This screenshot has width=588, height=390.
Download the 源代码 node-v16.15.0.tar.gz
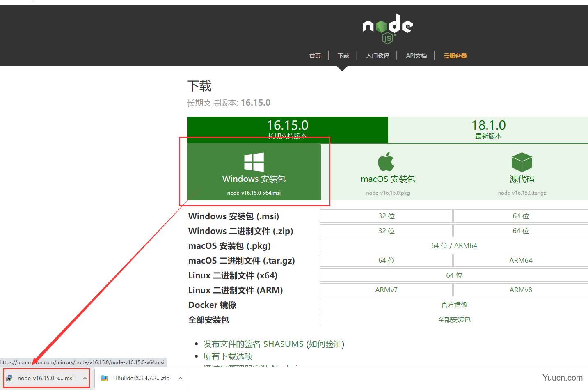522,172
